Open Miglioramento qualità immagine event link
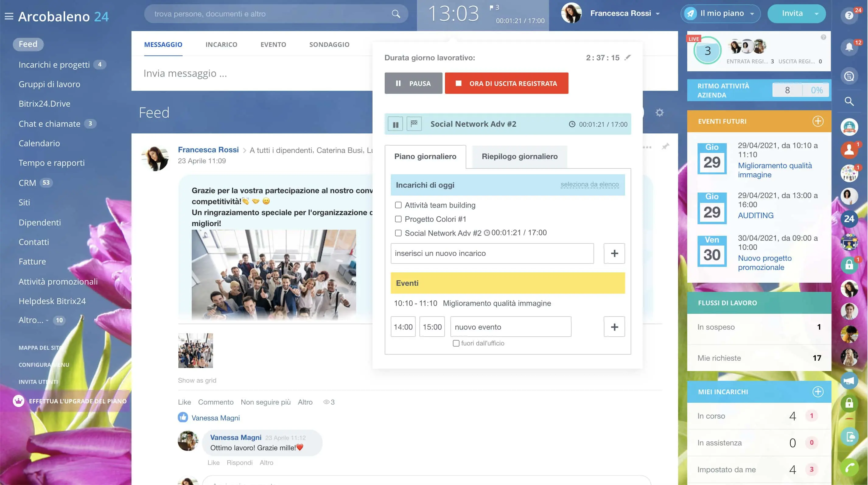The image size is (868, 485). (775, 170)
